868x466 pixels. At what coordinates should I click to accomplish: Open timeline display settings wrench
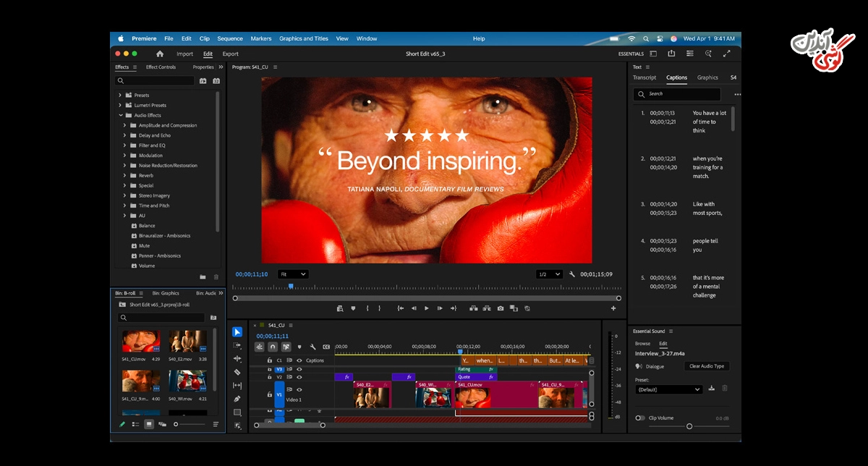[313, 347]
